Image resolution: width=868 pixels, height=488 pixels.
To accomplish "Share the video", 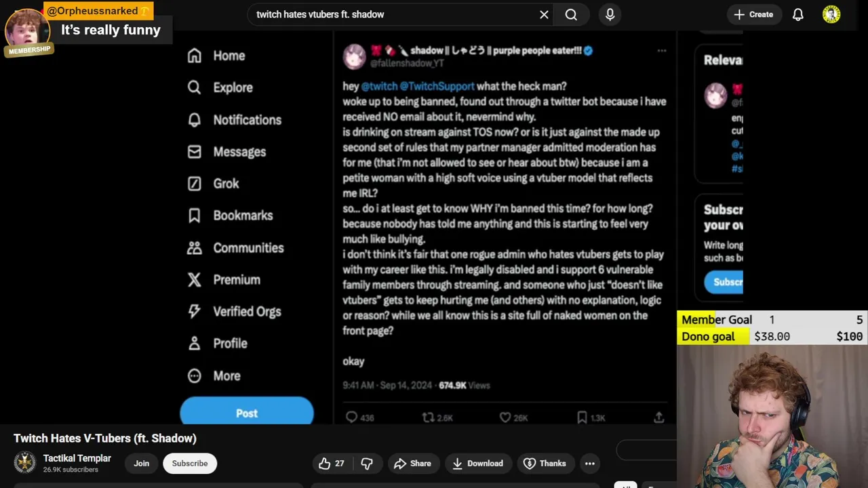I will [412, 464].
